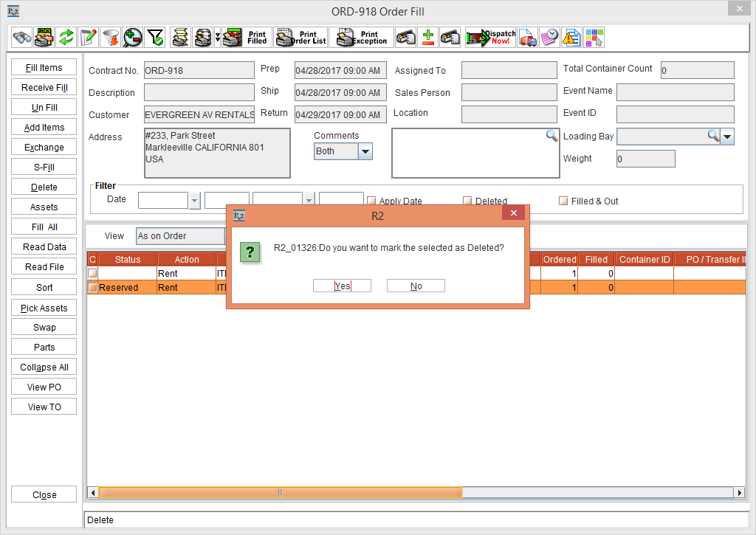Click the Print Filled toolbar button
The image size is (756, 535).
(246, 37)
